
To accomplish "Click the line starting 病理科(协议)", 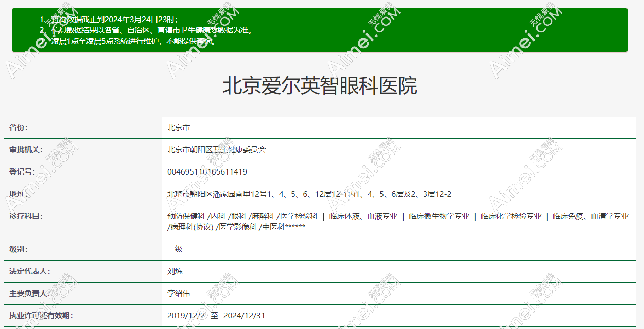I will click(236, 227).
